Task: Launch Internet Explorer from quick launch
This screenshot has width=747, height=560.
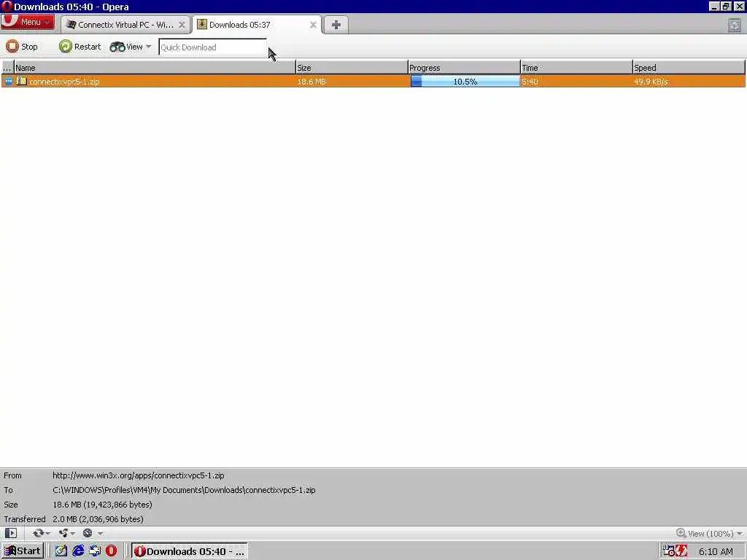Action: click(x=78, y=551)
